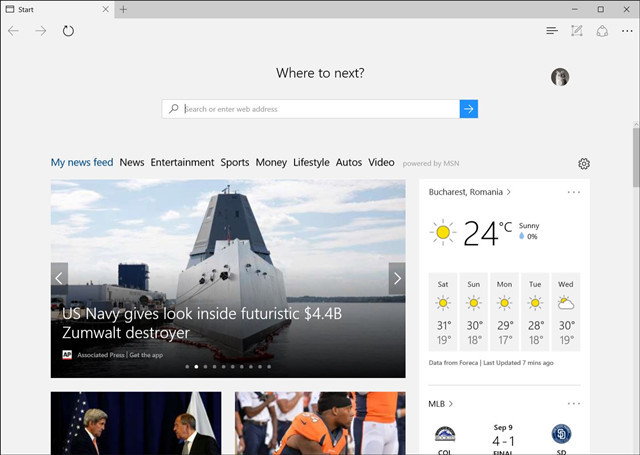Click the Make a Web Note icon
Screen dimensions: 640x455
pos(577,31)
